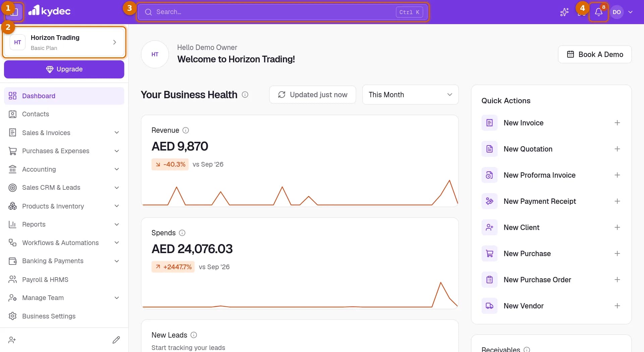Click the Spends info icon
The height and width of the screenshot is (352, 644).
(x=182, y=233)
